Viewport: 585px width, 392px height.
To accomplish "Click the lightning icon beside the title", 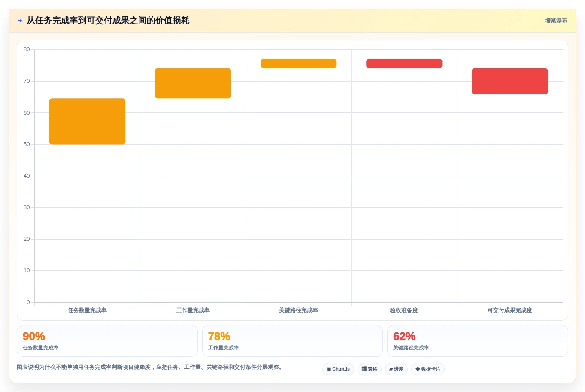I will pyautogui.click(x=20, y=21).
